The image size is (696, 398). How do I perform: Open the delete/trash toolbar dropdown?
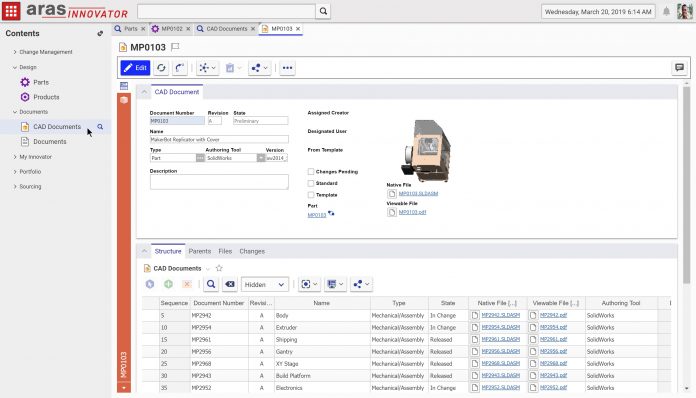pos(233,68)
